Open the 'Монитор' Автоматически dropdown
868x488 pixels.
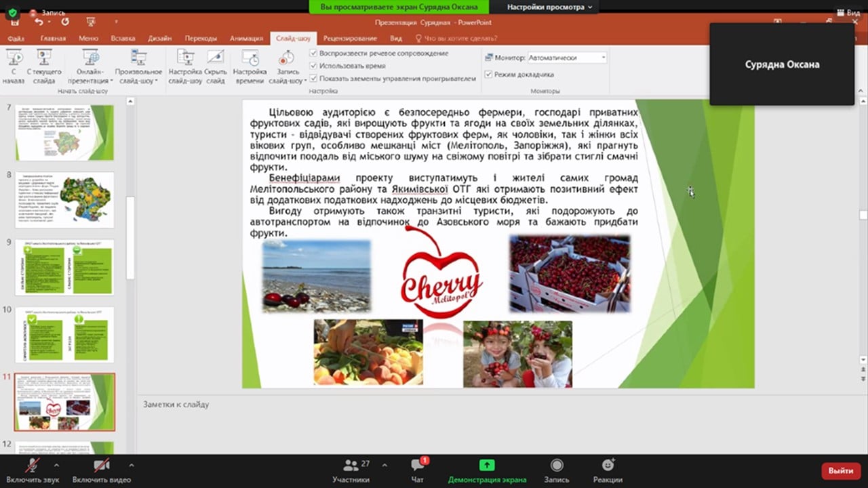(x=567, y=58)
